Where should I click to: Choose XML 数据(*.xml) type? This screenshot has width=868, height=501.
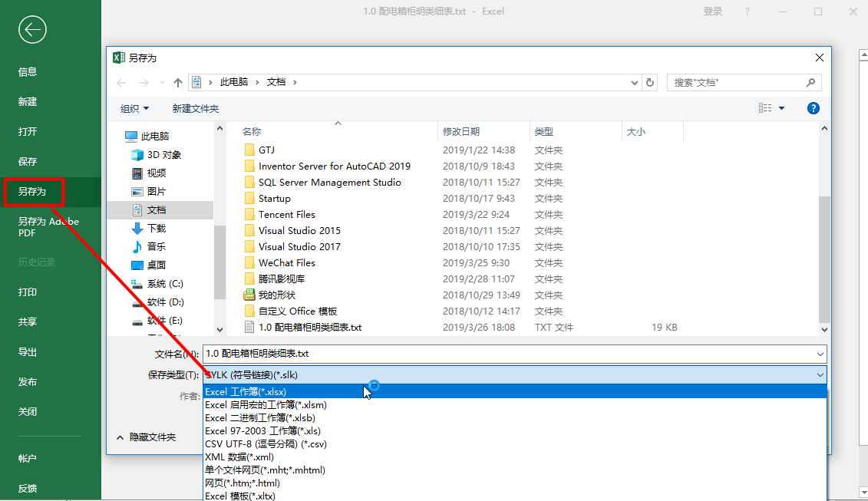[x=515, y=457]
